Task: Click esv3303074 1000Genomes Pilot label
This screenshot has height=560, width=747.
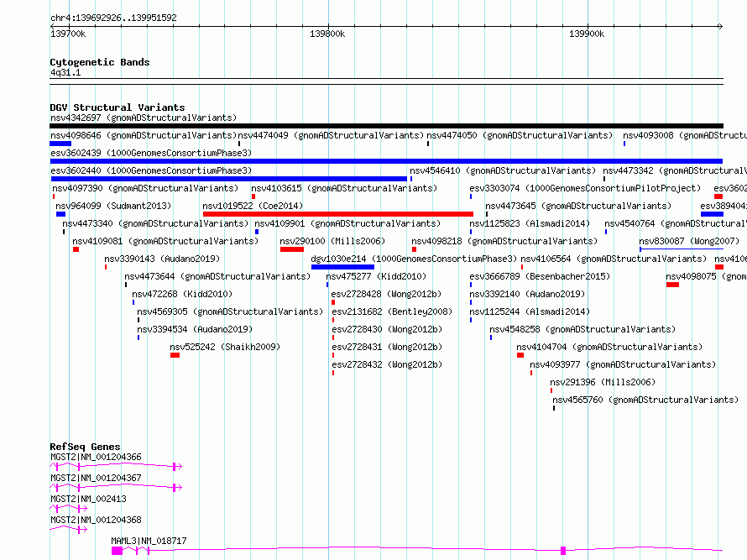Action: 585,188
